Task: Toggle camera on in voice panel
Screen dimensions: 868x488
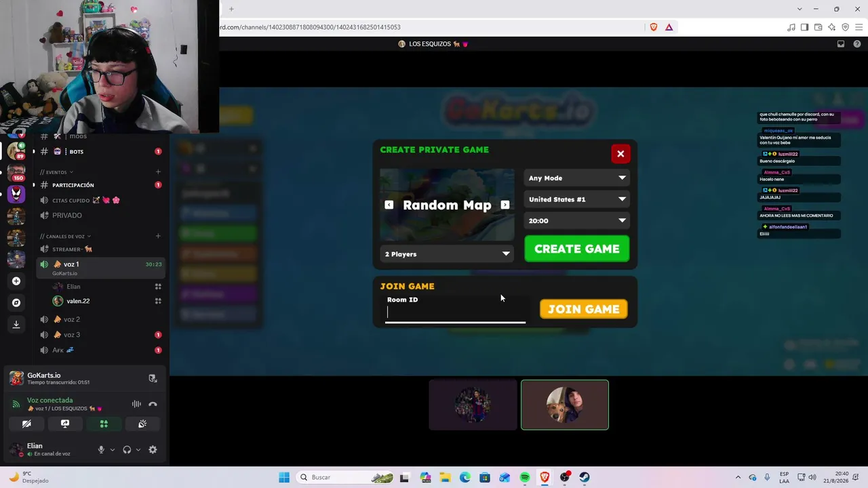Action: coord(26,424)
